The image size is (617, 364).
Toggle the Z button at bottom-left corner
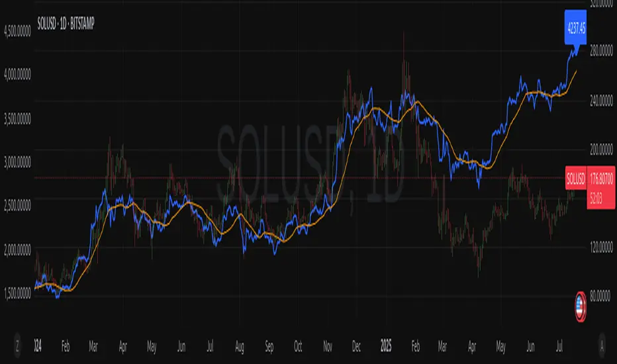pos(17,346)
